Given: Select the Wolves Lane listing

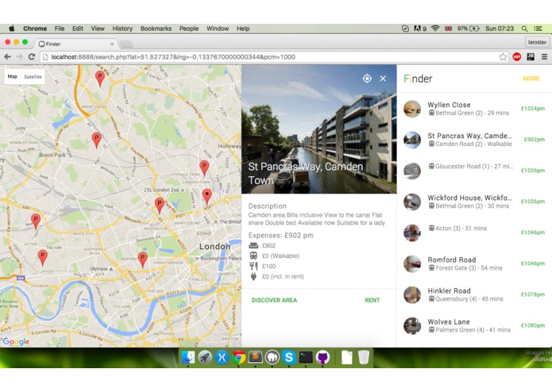Looking at the screenshot, I should (474, 325).
